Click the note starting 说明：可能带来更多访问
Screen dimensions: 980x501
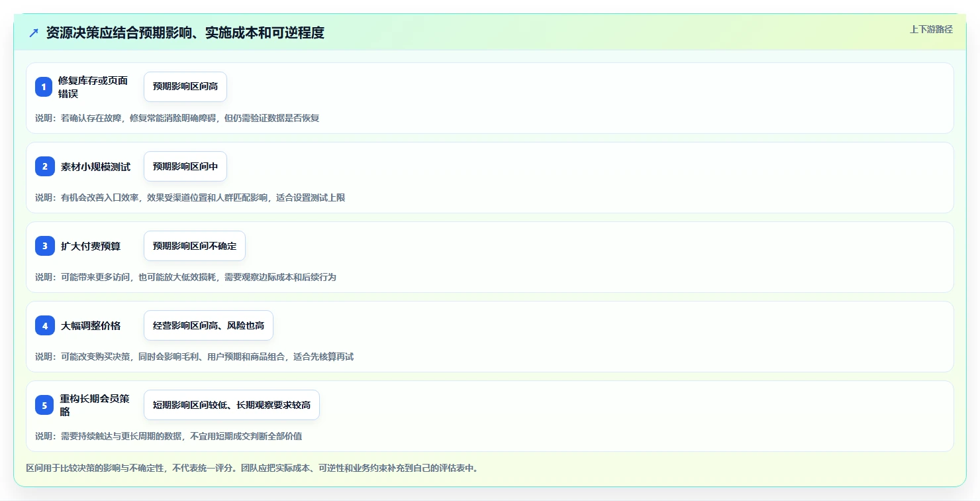pos(185,277)
